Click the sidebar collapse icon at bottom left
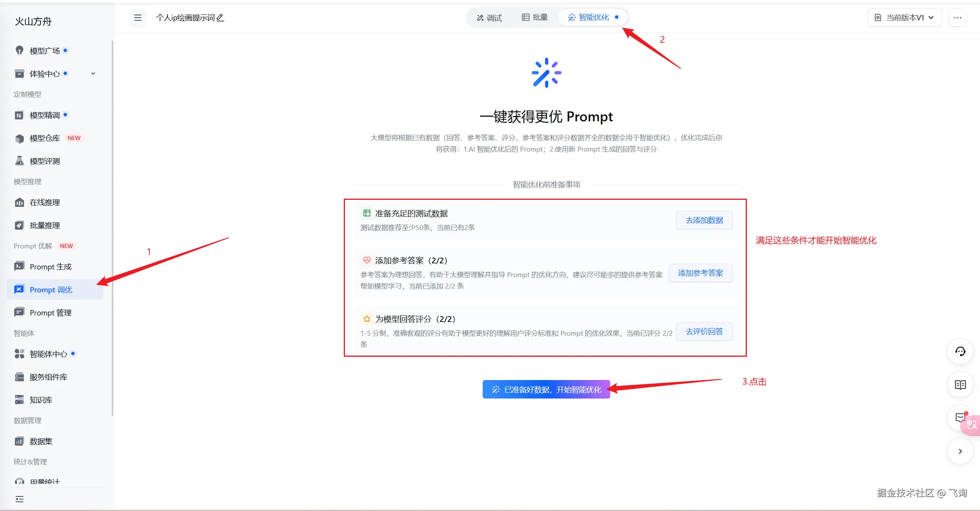 point(19,499)
